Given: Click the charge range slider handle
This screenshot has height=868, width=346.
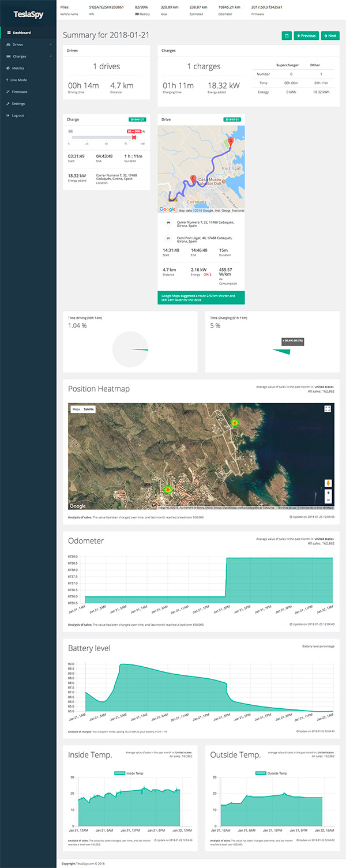Looking at the screenshot, I should coord(134,137).
